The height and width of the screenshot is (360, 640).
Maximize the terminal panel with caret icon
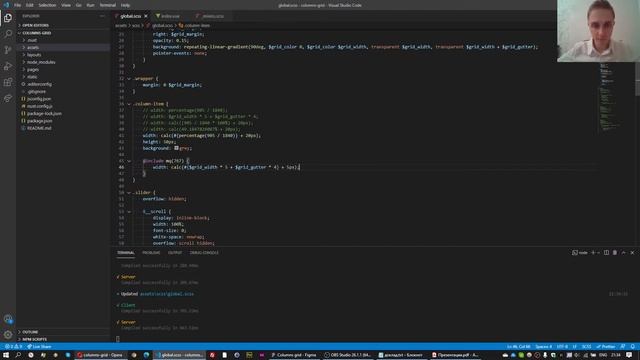pos(623,253)
